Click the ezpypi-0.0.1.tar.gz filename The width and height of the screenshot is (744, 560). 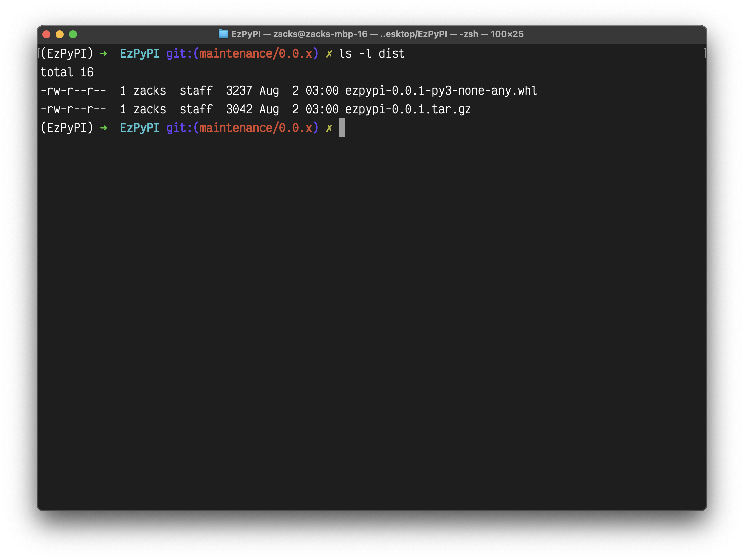[408, 109]
